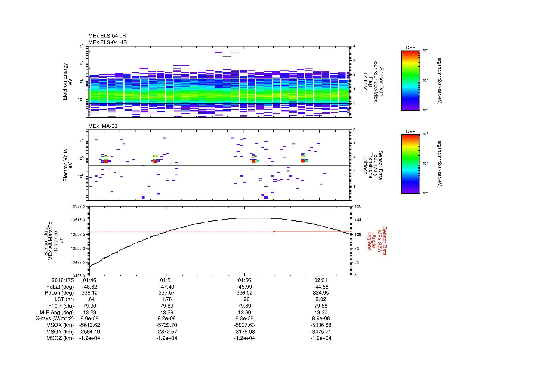
Task: Click the F10.7 value '79.90'
Action: [x=90, y=306]
